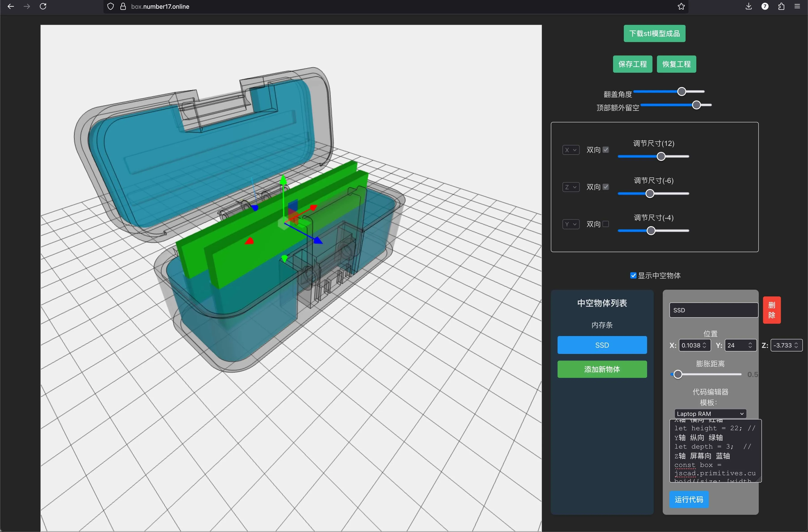Viewport: 808px width, 532px height.
Task: Click the site security lock icon
Action: pyautogui.click(x=123, y=6)
